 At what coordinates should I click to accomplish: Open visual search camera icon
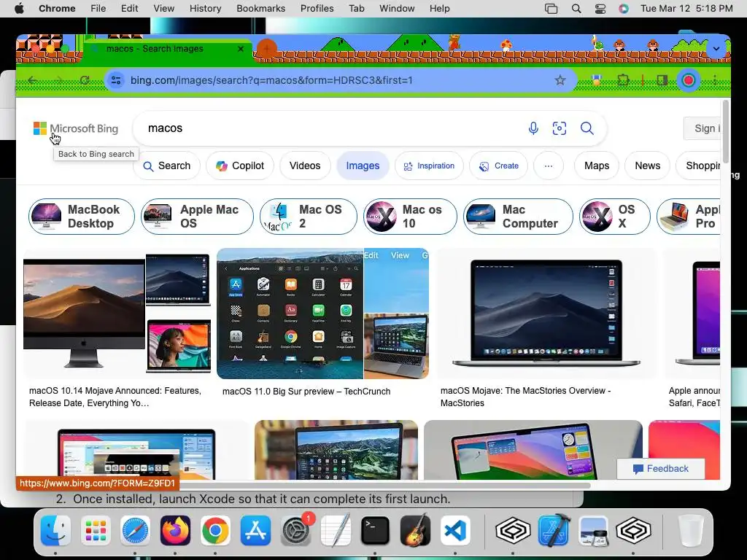[x=560, y=128]
